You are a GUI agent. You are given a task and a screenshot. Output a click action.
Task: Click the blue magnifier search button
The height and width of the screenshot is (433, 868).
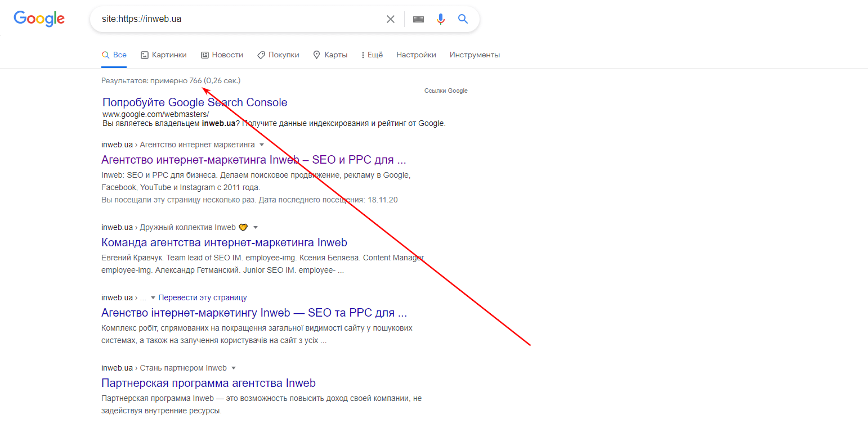pyautogui.click(x=463, y=19)
